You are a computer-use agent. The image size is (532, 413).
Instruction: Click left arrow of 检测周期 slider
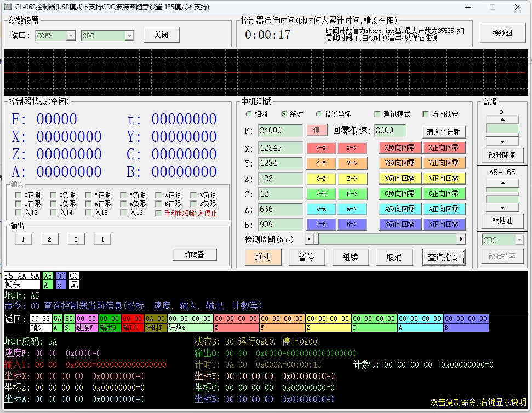[309, 239]
